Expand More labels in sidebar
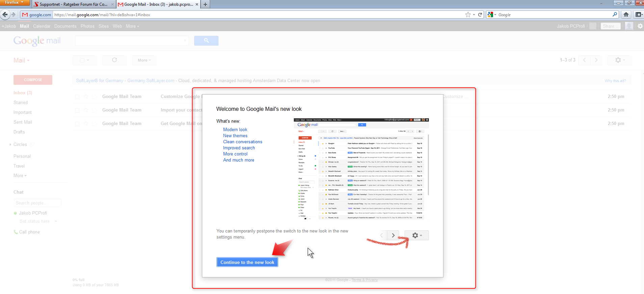 pos(20,175)
